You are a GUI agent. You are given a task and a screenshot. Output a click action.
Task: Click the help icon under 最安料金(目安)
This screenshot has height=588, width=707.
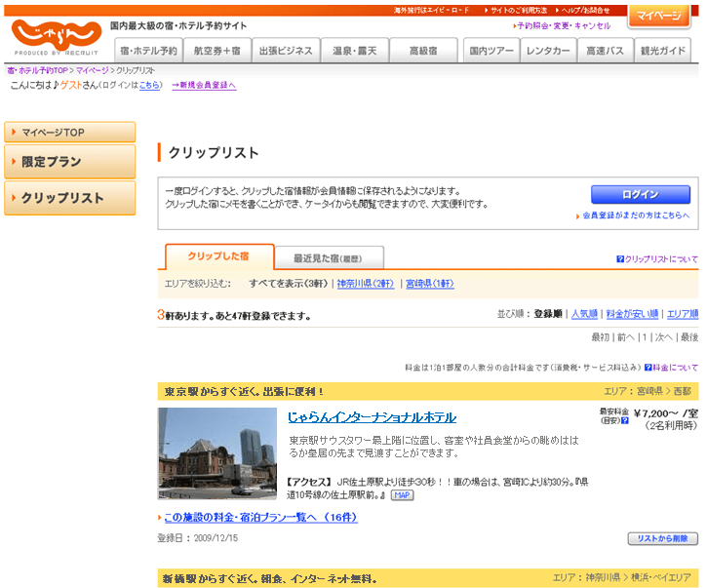pyautogui.click(x=624, y=421)
